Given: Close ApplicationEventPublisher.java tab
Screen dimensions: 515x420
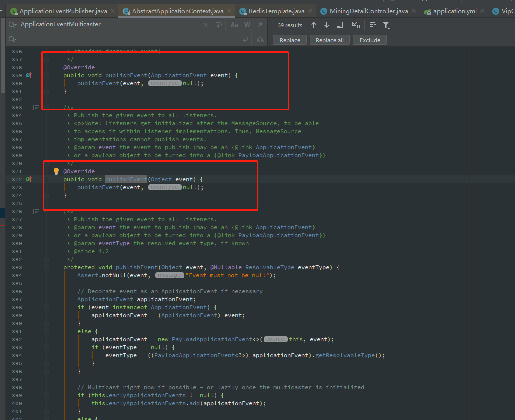Looking at the screenshot, I should pos(113,11).
